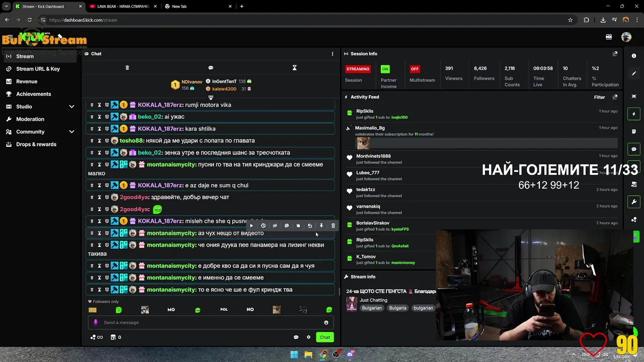Image resolution: width=644 pixels, height=362 pixels.
Task: Toggle the wrench widget in right sidebar
Action: (x=634, y=202)
